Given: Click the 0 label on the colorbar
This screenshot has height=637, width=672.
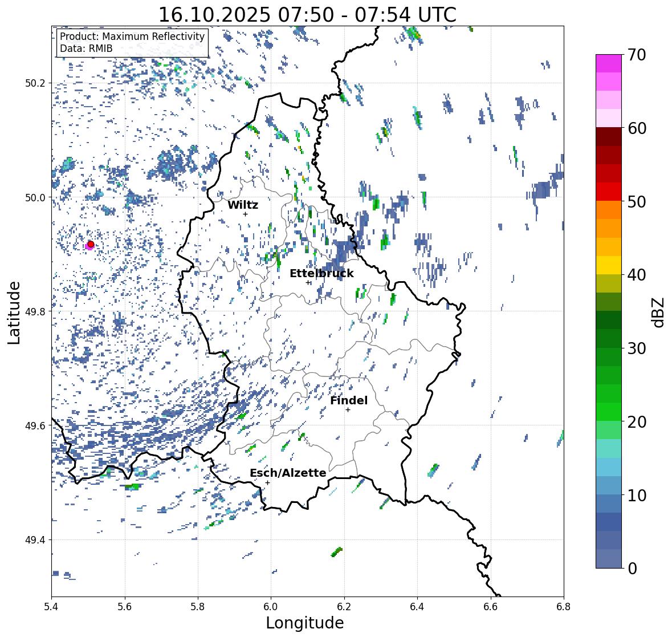Looking at the screenshot, I should coord(632,569).
